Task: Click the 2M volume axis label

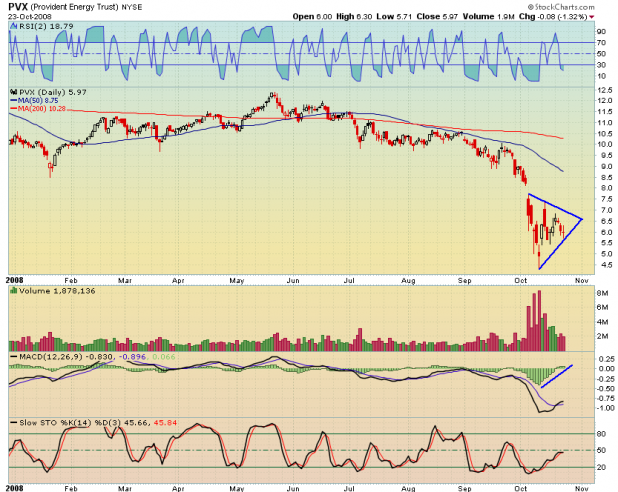Action: point(602,336)
